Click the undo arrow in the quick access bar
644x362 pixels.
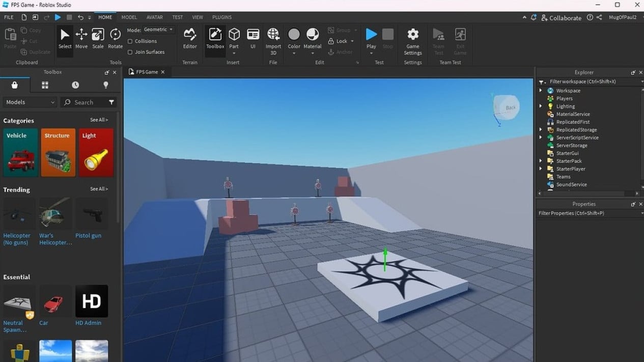pyautogui.click(x=80, y=17)
